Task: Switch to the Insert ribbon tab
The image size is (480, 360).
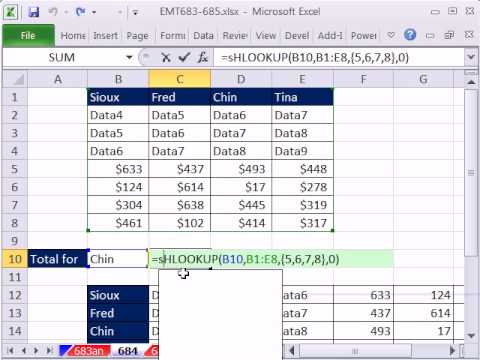Action: 105,36
